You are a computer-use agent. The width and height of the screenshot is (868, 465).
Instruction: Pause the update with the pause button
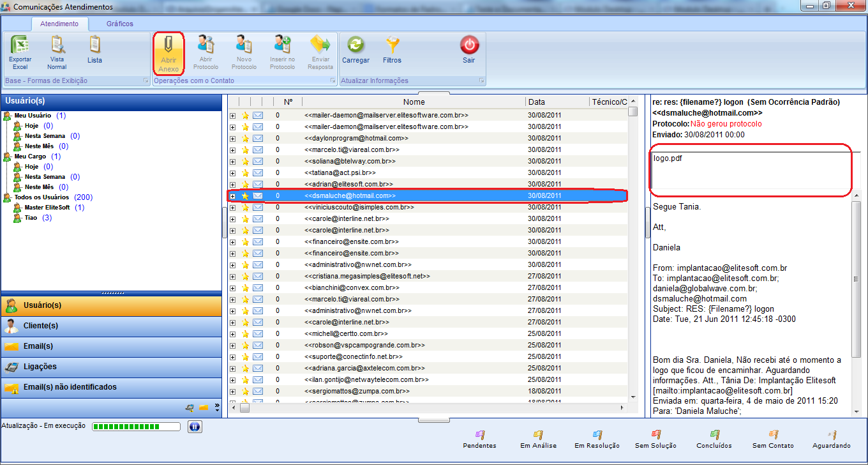click(x=195, y=427)
